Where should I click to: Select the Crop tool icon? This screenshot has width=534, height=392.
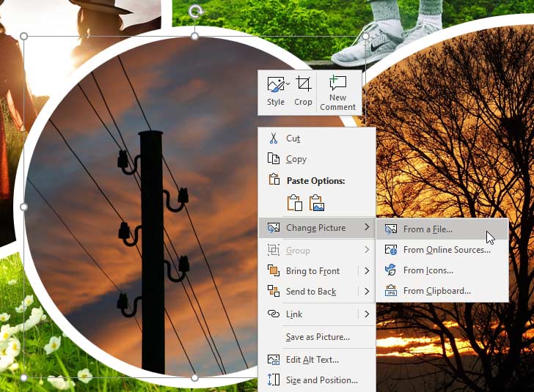[x=304, y=85]
